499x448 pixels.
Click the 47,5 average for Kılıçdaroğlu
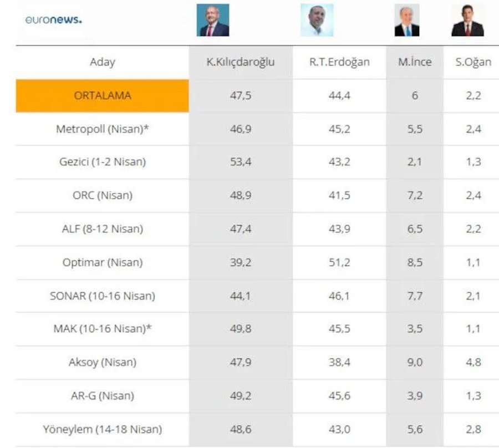[x=241, y=96]
